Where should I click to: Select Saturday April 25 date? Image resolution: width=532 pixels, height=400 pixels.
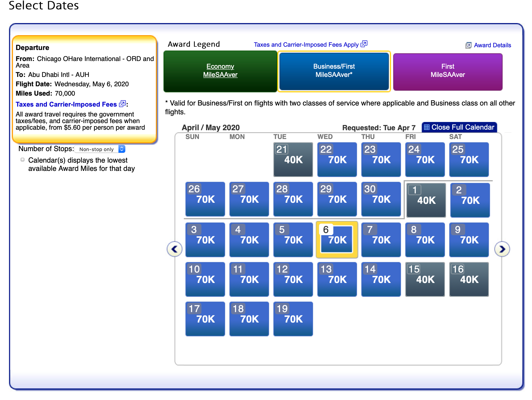point(469,159)
